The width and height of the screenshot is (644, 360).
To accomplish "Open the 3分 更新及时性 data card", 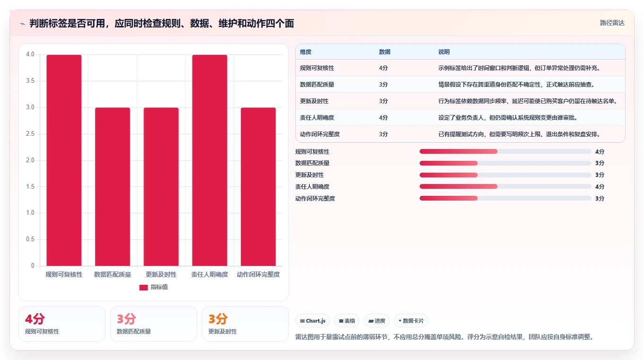I will click(x=245, y=324).
